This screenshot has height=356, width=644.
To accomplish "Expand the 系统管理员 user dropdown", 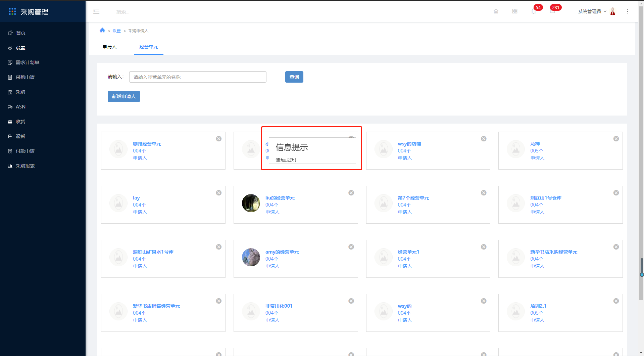I will coord(592,11).
